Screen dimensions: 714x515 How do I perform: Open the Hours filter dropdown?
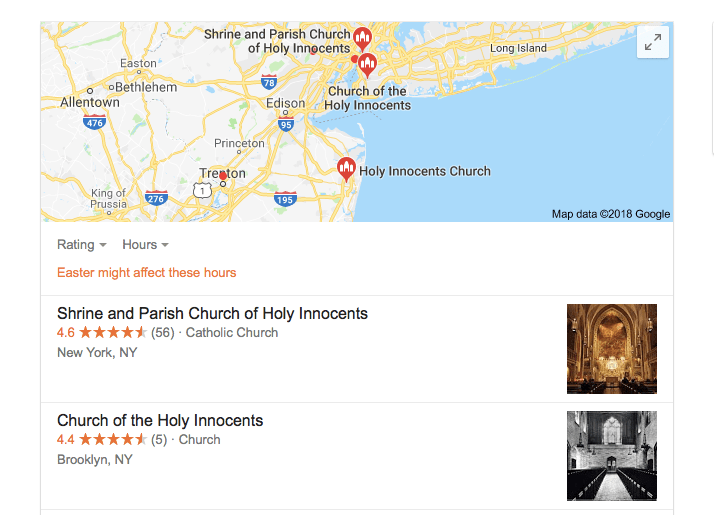click(145, 245)
